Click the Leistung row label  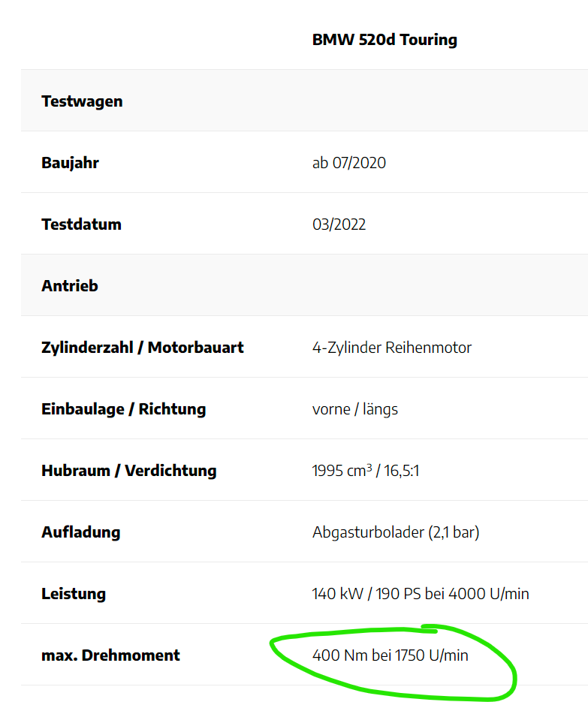[74, 594]
